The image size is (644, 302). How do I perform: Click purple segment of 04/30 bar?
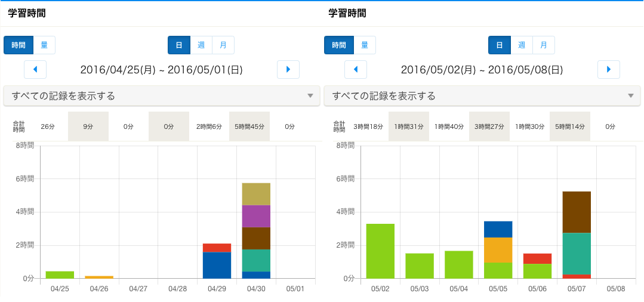[256, 216]
